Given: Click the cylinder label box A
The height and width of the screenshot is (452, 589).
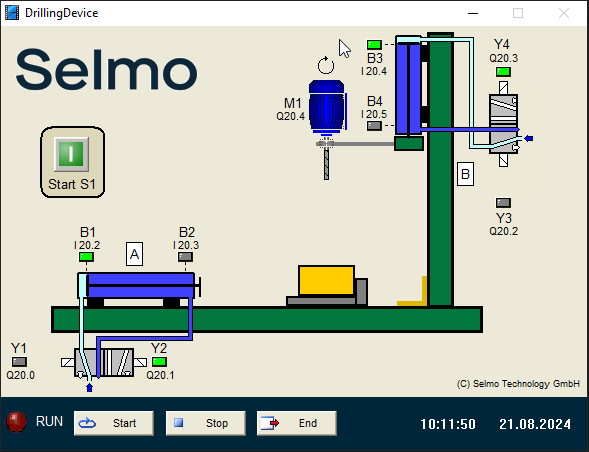Looking at the screenshot, I should coord(134,254).
